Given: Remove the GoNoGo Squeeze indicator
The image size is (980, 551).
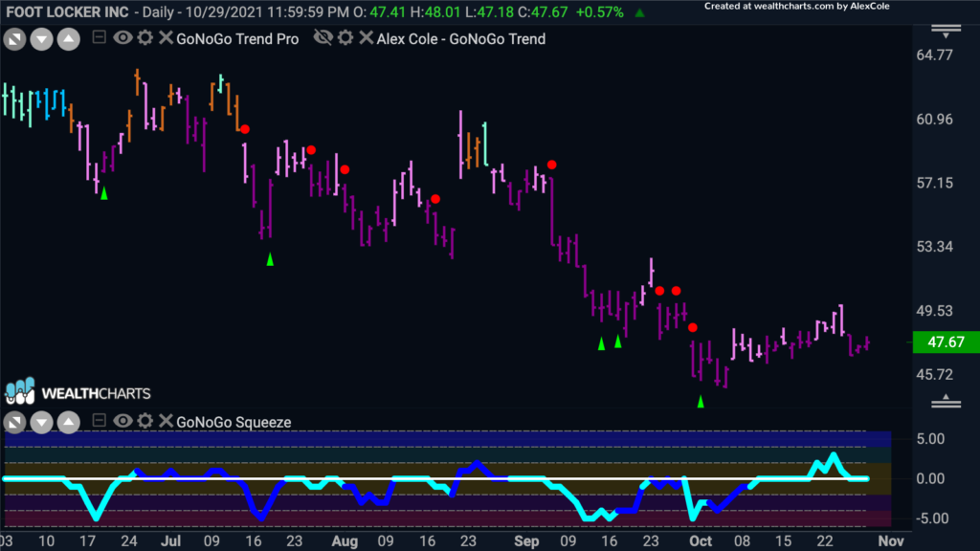Looking at the screenshot, I should (165, 421).
